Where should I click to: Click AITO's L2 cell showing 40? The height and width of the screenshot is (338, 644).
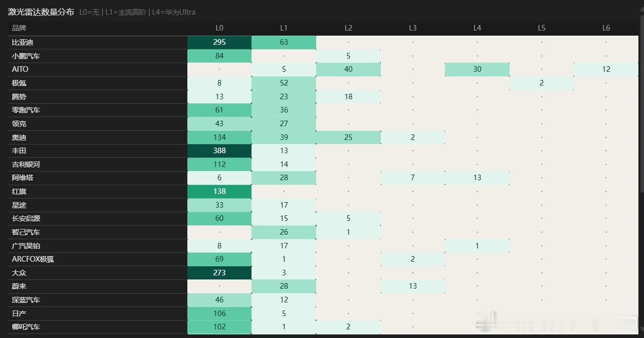(348, 69)
